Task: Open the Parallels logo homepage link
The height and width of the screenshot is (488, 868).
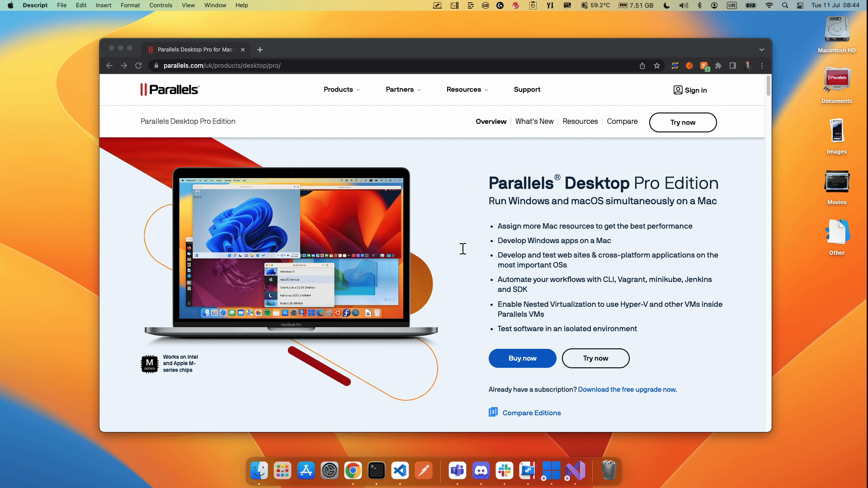Action: pyautogui.click(x=170, y=89)
